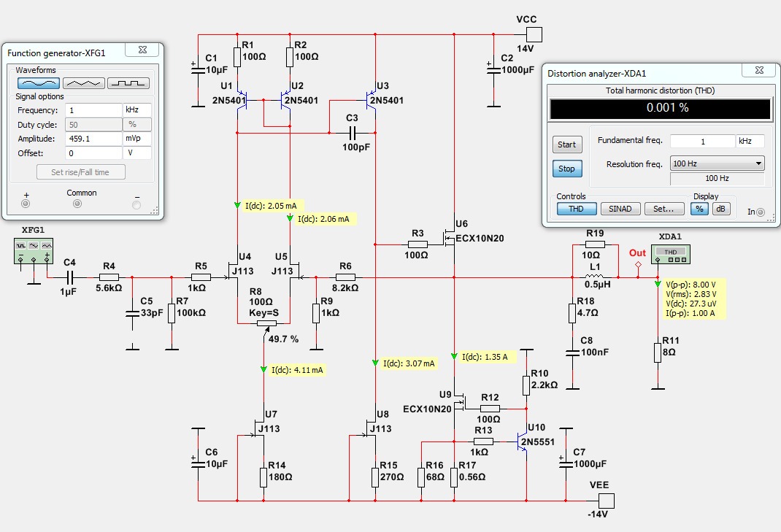Click the distortion analyzer In terminal
Screen dimensions: 781x532
tap(761, 212)
